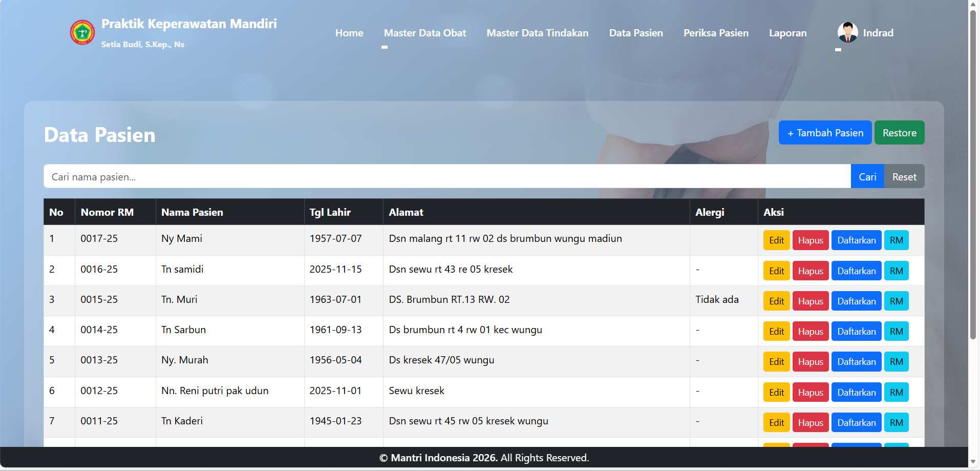Click the Cari search button
This screenshot has width=980, height=471.
pos(867,177)
